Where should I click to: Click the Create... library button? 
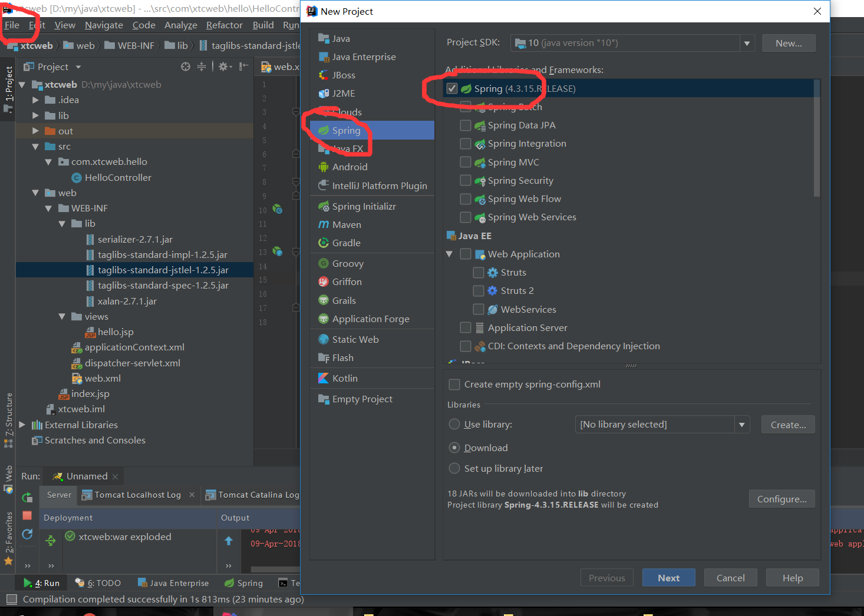click(788, 425)
